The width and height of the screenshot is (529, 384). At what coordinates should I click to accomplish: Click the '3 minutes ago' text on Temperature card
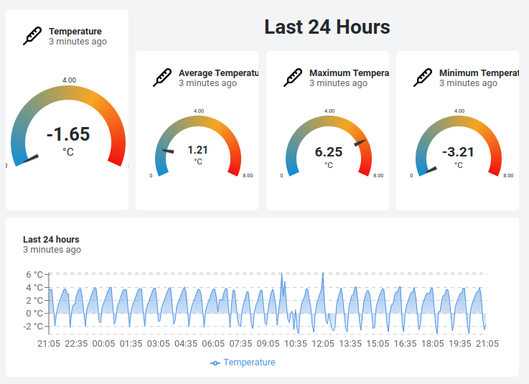point(78,42)
